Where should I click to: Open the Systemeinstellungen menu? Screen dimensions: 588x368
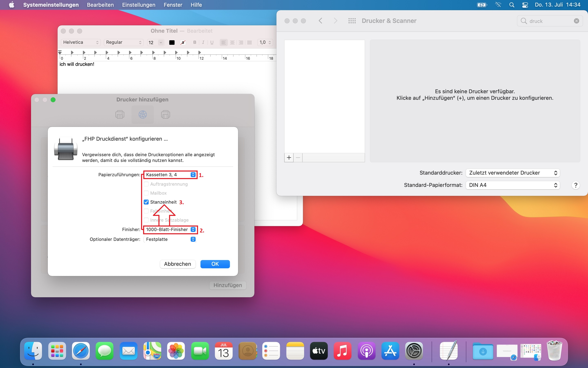[x=51, y=5]
